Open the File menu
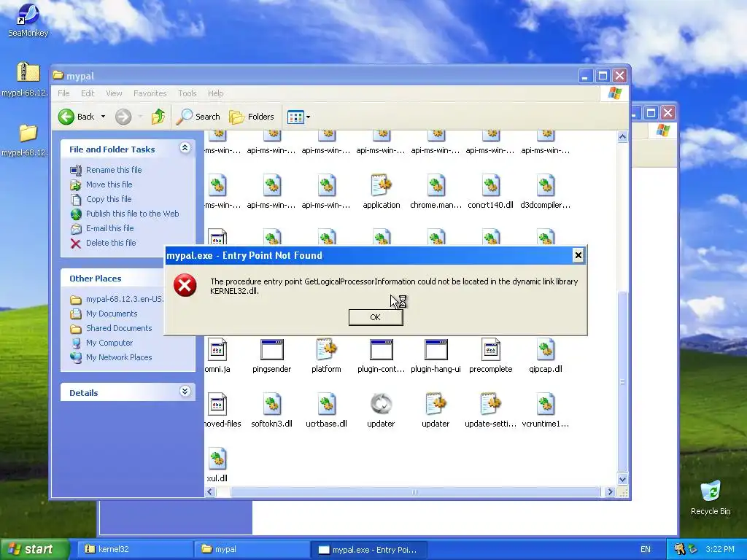Screen dimensions: 747x560 [64, 93]
